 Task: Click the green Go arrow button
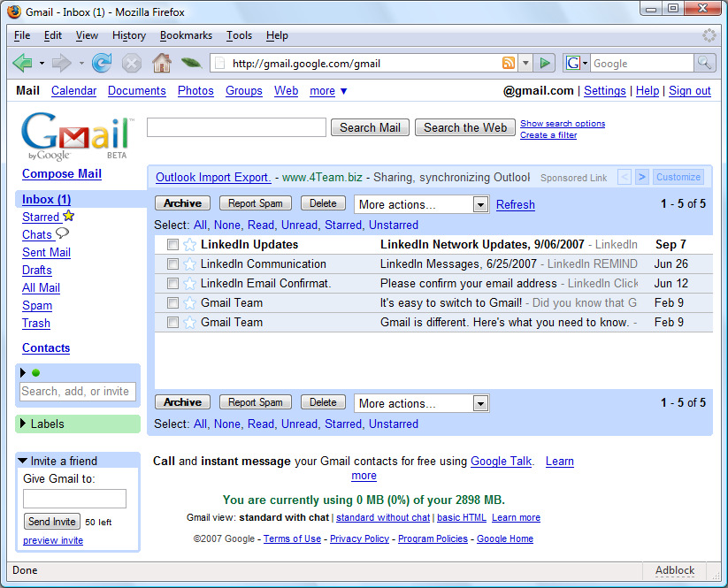pos(545,63)
